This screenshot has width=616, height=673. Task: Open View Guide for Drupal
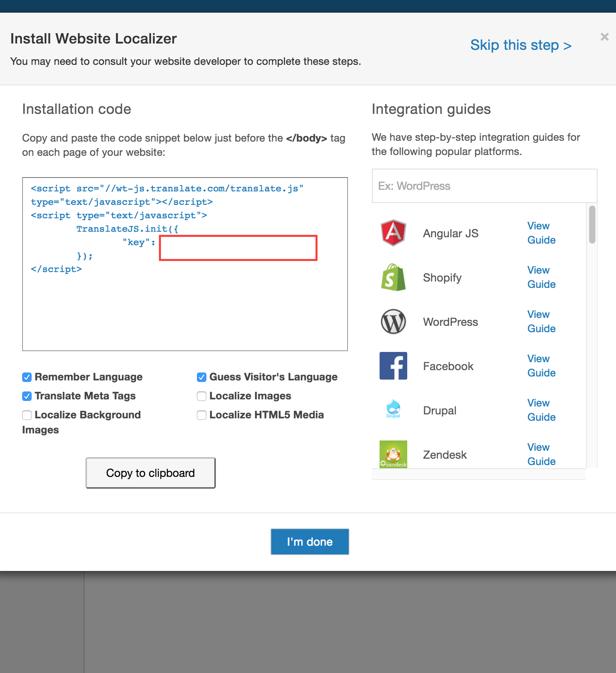point(541,410)
